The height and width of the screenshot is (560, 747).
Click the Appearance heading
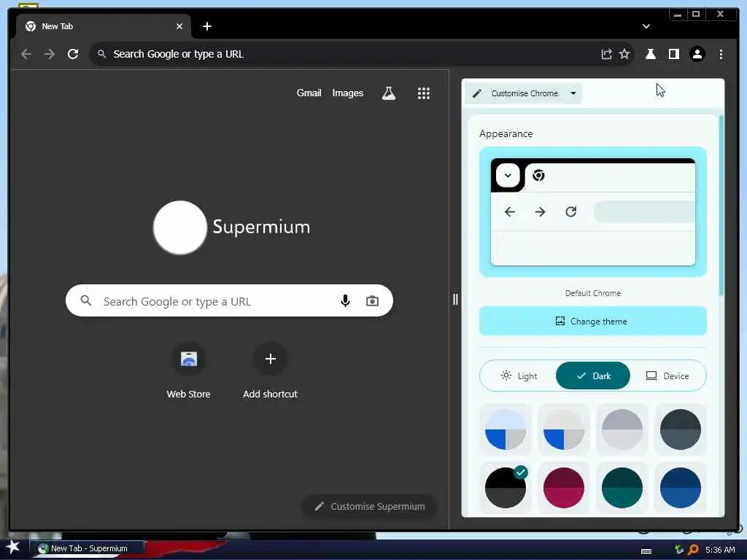(506, 134)
